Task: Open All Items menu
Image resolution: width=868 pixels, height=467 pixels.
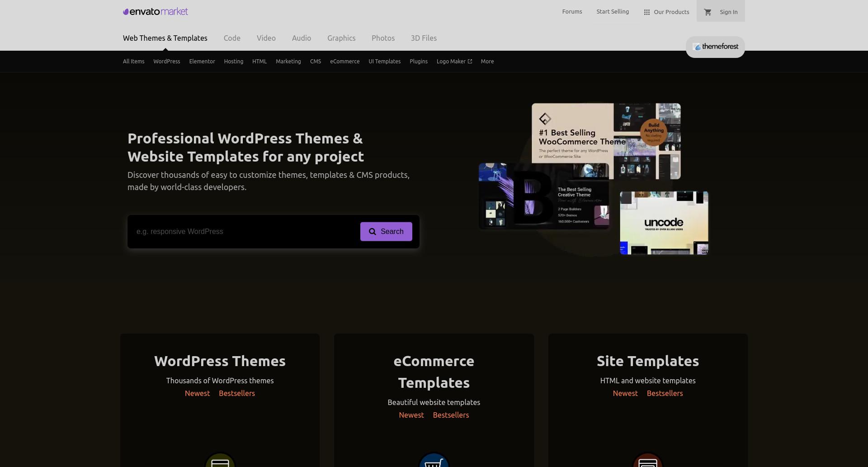Action: (134, 62)
